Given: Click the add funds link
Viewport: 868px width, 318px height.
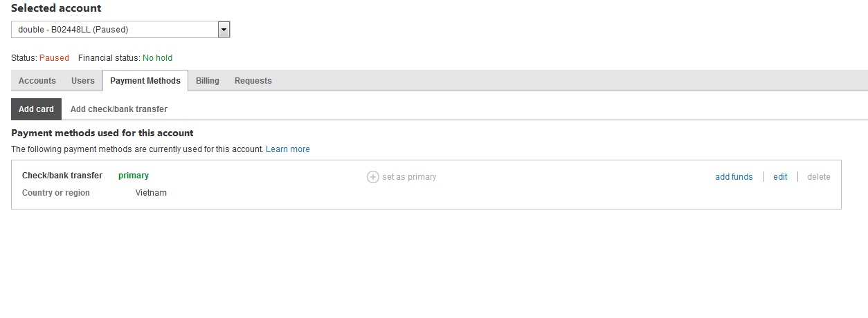Looking at the screenshot, I should point(734,177).
